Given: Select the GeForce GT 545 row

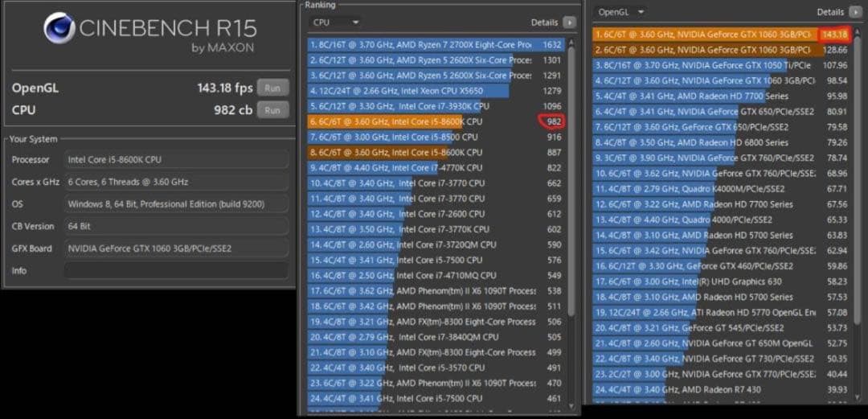Looking at the screenshot, I should pyautogui.click(x=721, y=328).
